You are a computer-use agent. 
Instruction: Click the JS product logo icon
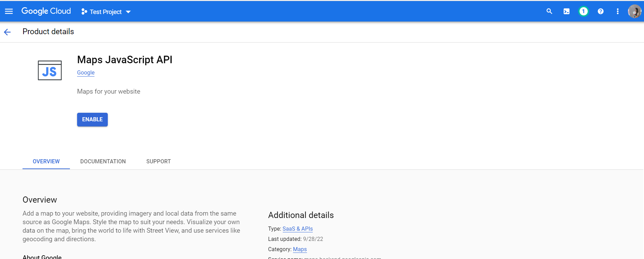click(50, 70)
